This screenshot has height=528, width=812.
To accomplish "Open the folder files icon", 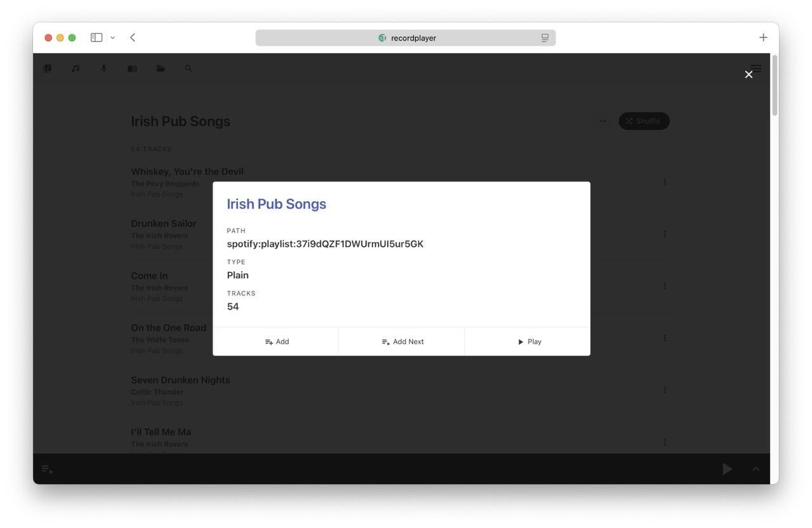I will [160, 69].
